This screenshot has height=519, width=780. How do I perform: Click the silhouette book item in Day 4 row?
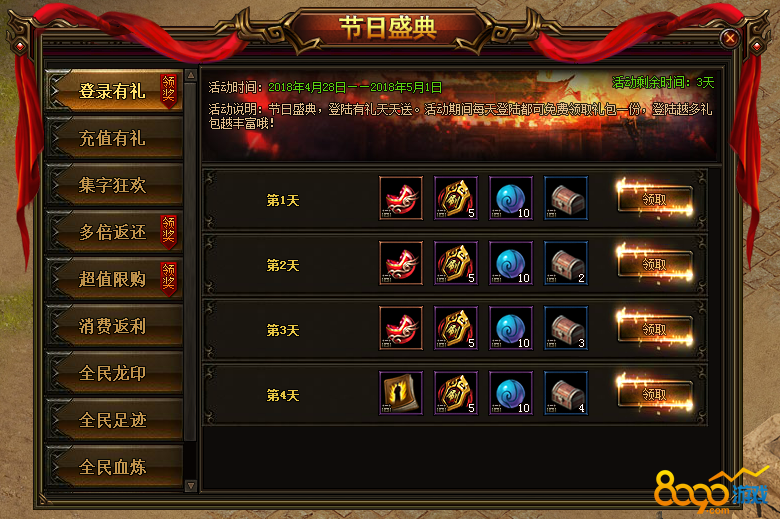401,393
